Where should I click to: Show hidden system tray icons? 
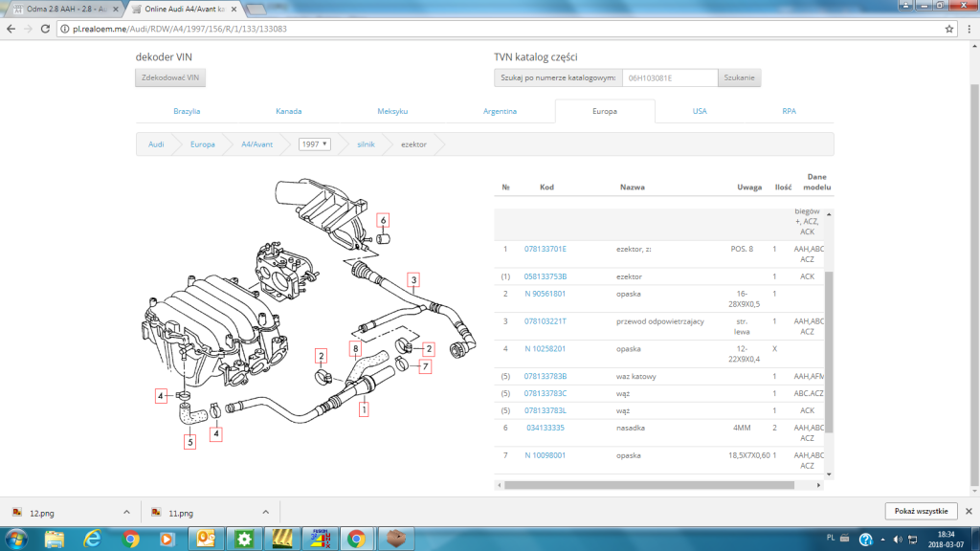[882, 540]
